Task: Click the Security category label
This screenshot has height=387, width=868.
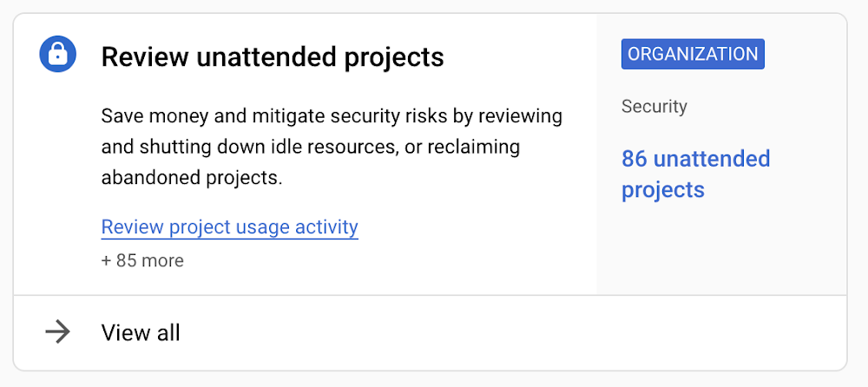Action: (654, 107)
